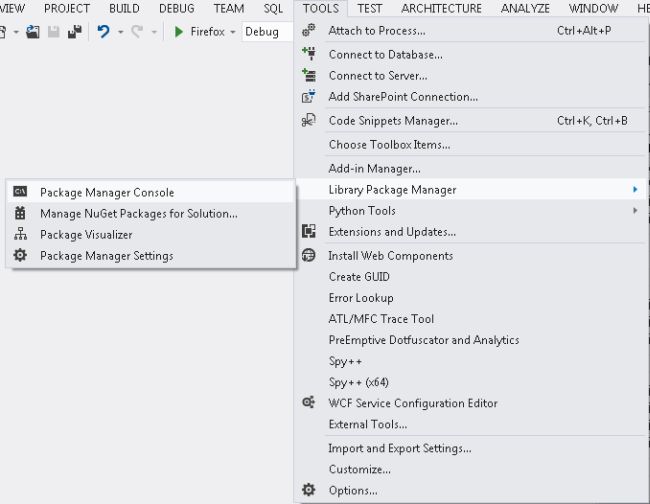Choose Import and Export Settings
The image size is (650, 504).
471,448
